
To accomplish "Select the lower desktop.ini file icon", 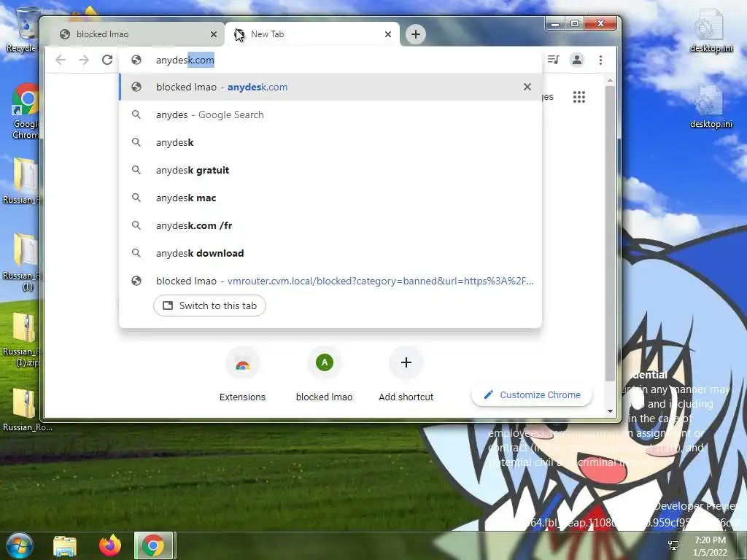I will tap(711, 106).
